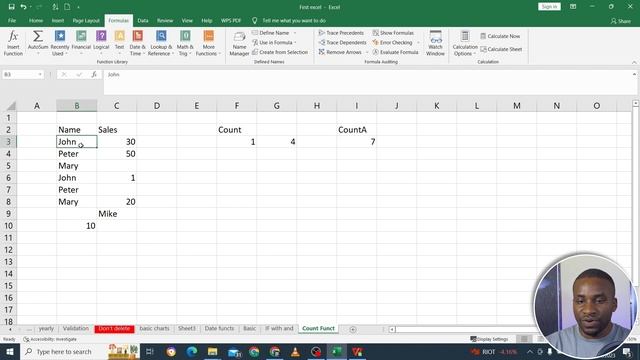
Task: Click the Save icon in title bar
Action: pos(11,7)
